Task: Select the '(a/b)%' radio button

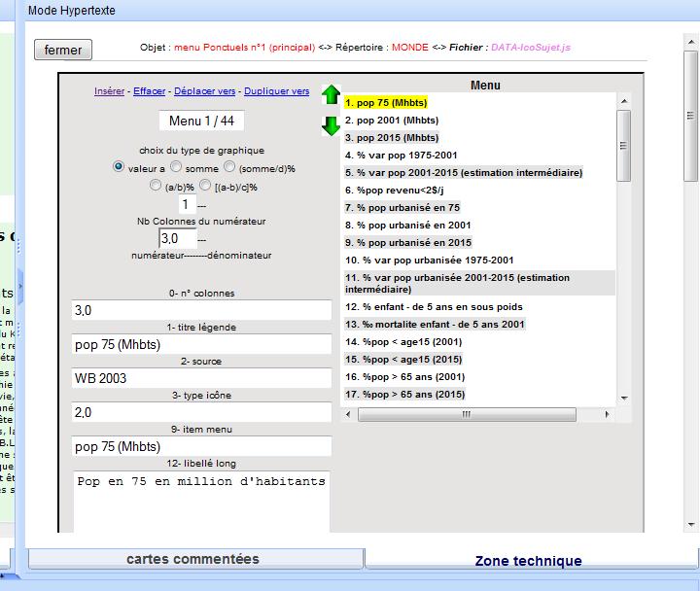Action: [x=156, y=185]
